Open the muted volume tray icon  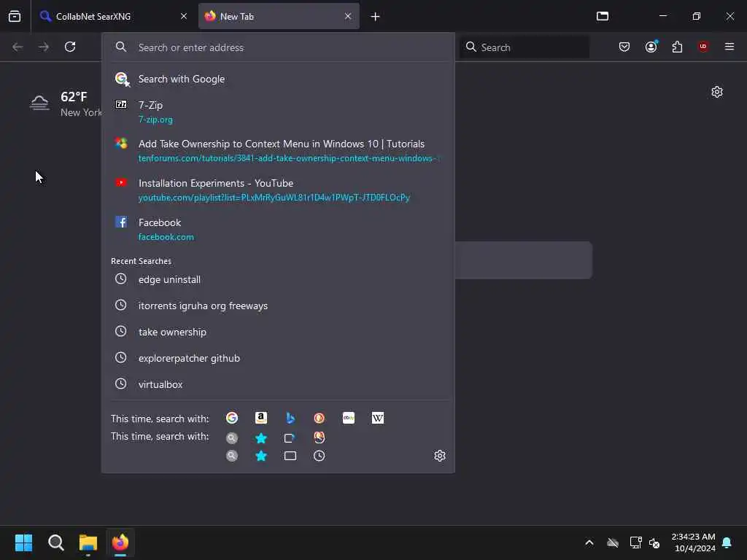coord(654,542)
